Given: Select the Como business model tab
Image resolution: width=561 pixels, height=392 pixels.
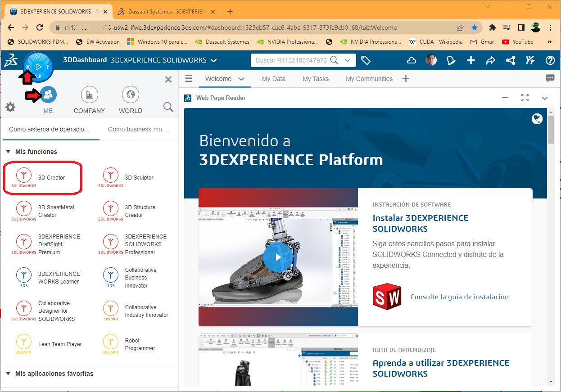Looking at the screenshot, I should point(137,129).
